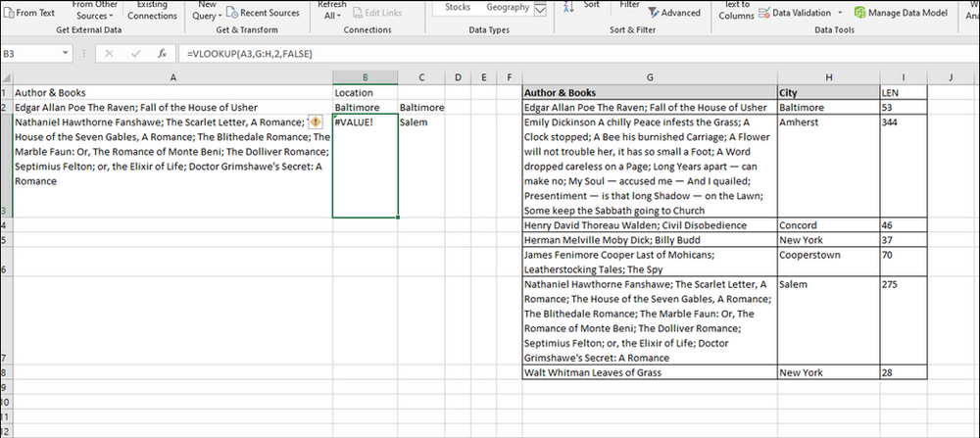980x438 pixels.
Task: Select the Author & Books header in column G
Action: 650,92
